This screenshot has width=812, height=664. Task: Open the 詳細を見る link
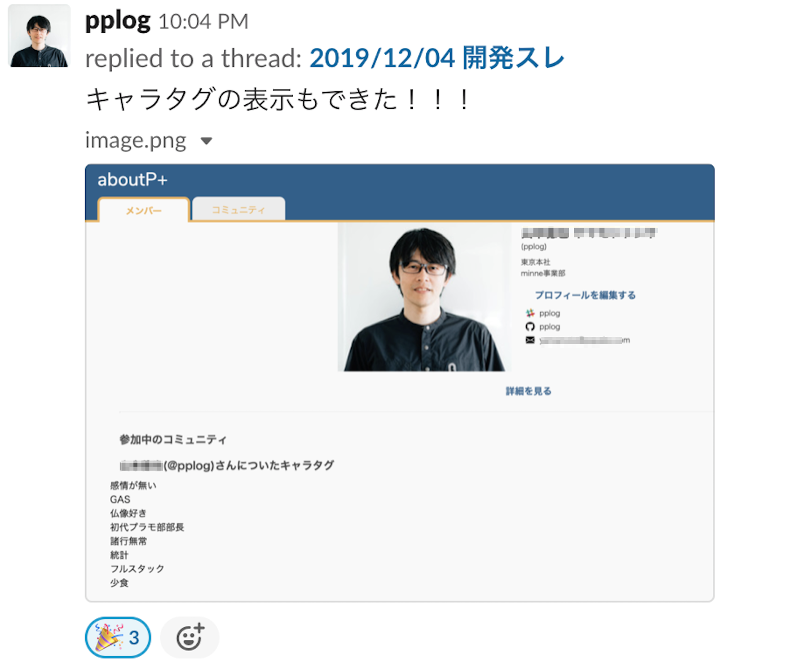[528, 391]
